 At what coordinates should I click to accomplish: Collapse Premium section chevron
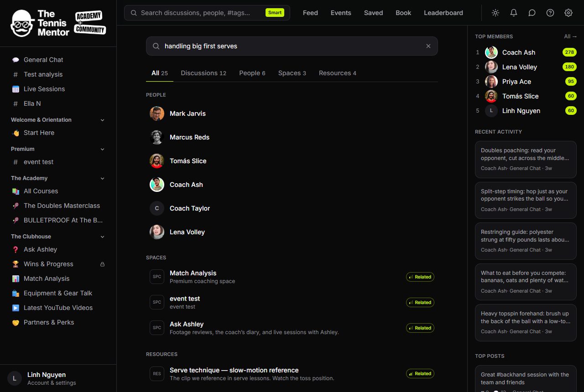(102, 149)
